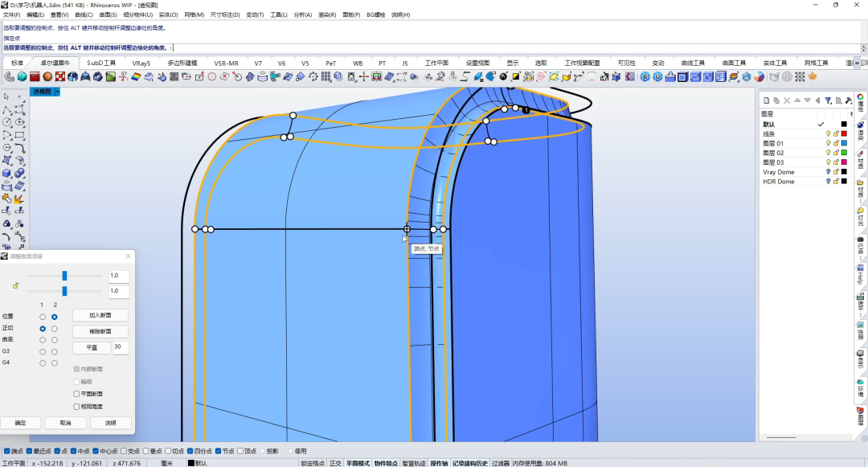Click the stacked color layers icon
Screen dimensions: 868x467
(x=734, y=77)
